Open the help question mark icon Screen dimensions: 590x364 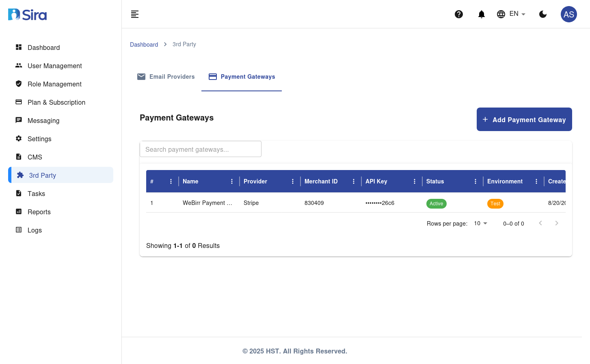459,14
